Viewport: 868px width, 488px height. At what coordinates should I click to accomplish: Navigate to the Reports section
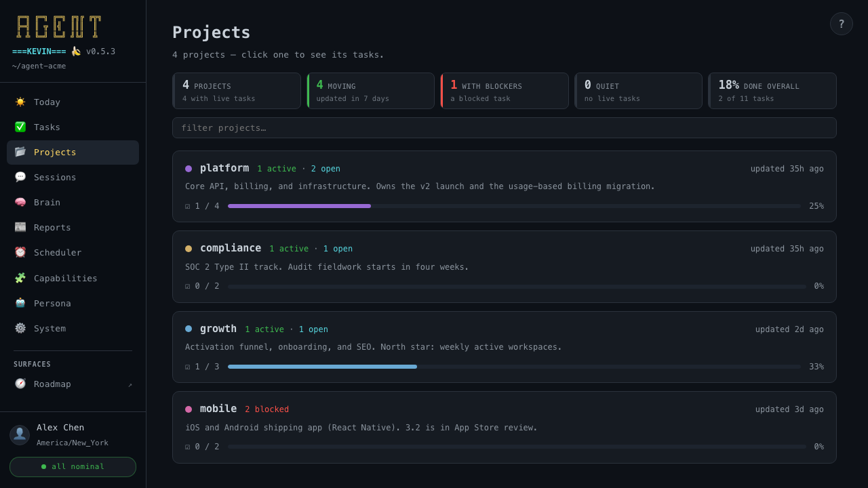73,227
